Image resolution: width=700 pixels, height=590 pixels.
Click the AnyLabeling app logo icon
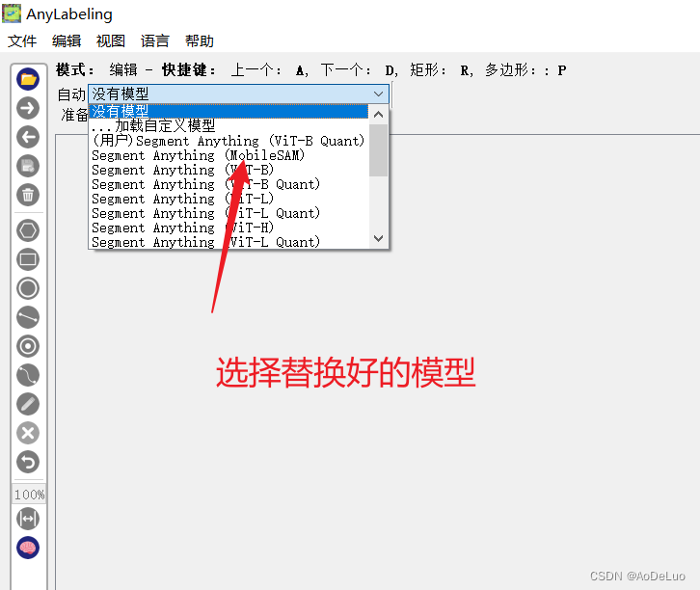(12, 13)
